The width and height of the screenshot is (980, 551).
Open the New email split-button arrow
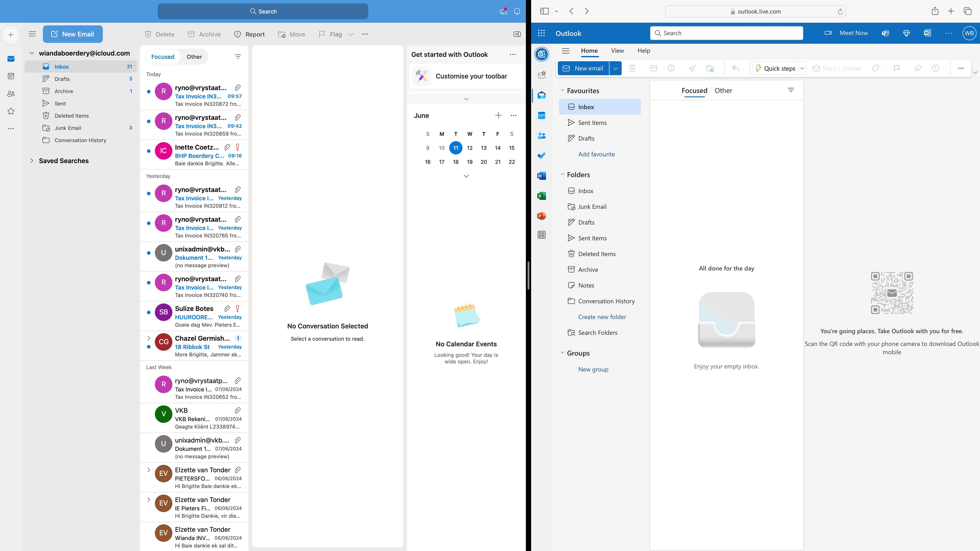point(616,68)
